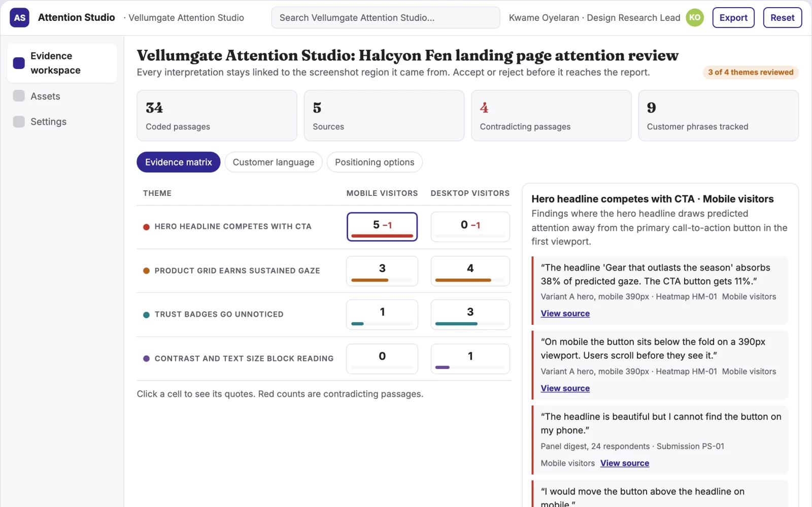Select Contrast and text size mobile cell
This screenshot has height=507, width=812.
(382, 359)
